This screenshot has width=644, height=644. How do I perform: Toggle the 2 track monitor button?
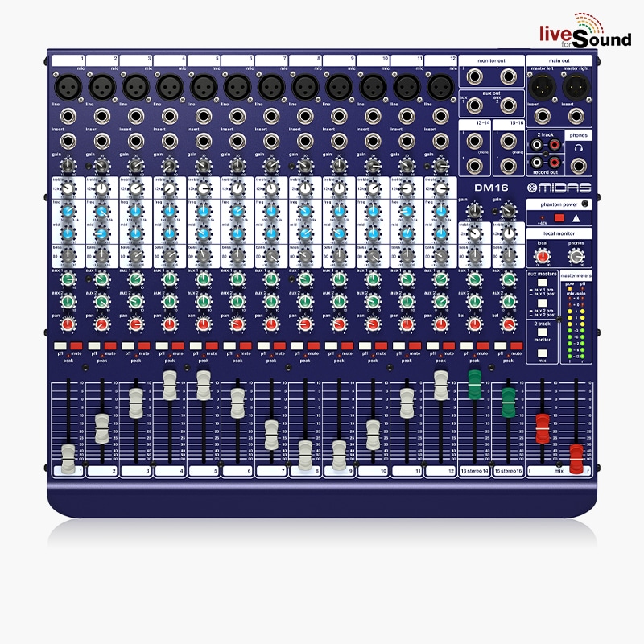(x=543, y=332)
